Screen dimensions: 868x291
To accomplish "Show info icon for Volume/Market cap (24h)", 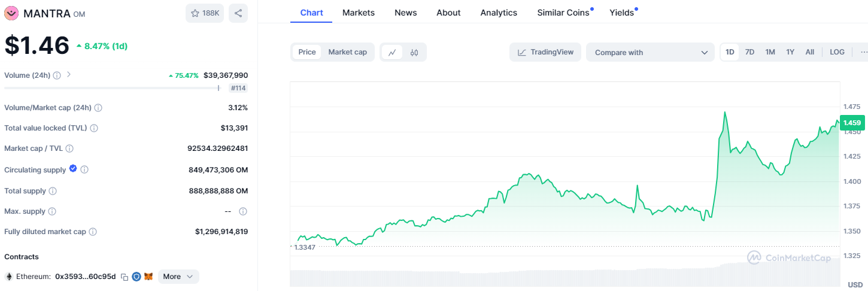I will coord(98,108).
